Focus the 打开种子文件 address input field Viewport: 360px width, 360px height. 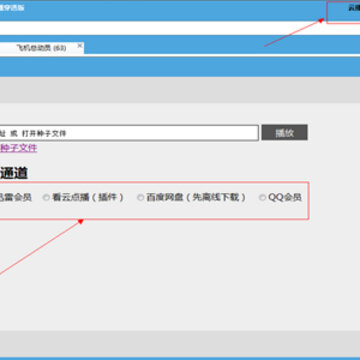(129, 133)
